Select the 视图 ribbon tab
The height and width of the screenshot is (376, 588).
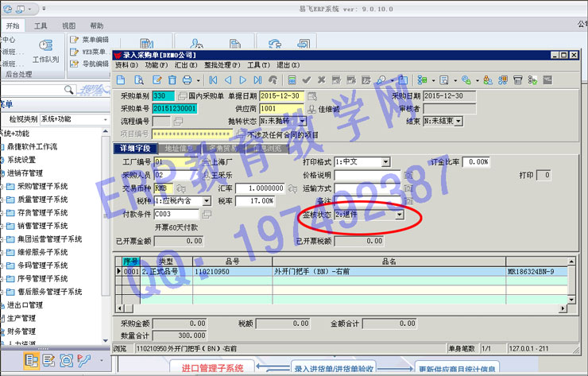pos(68,26)
